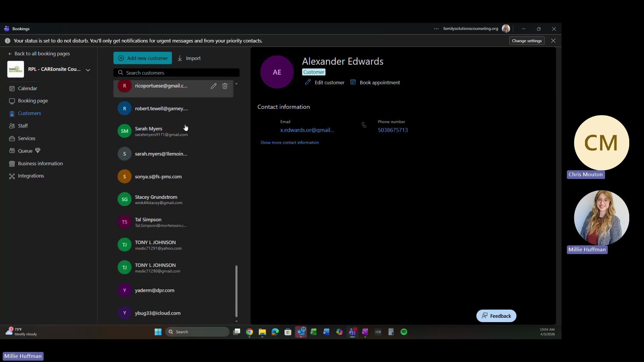Edit the ricoportuese customer with pencil icon
This screenshot has width=644, height=362.
pos(214,86)
